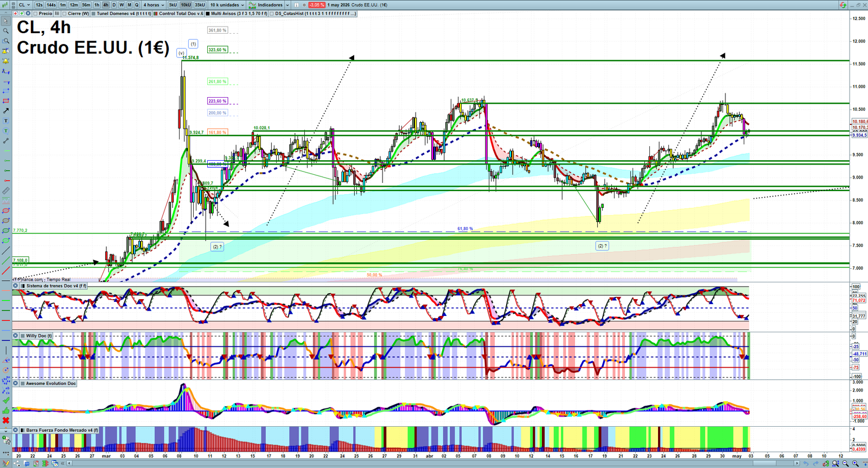
Task: Select the magnifier zoom tool
Action: (6, 31)
